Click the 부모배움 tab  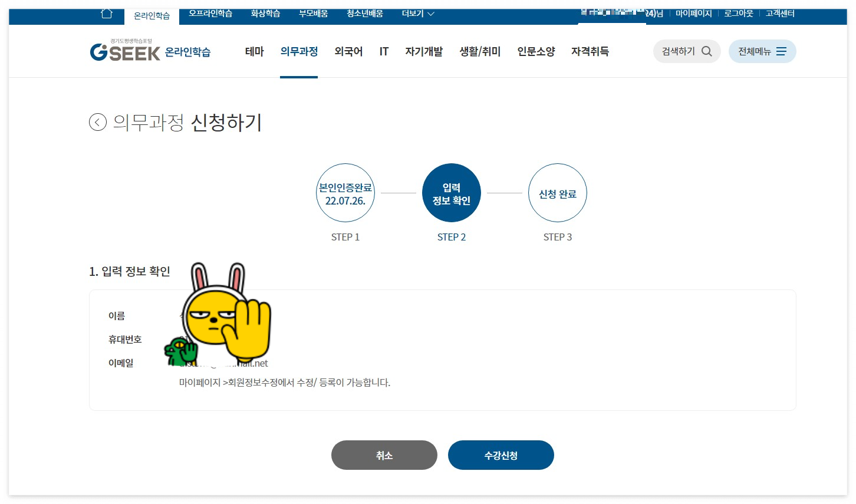(x=313, y=13)
